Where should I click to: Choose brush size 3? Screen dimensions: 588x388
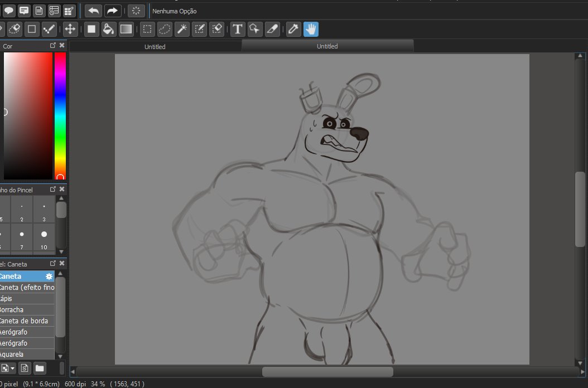click(44, 210)
